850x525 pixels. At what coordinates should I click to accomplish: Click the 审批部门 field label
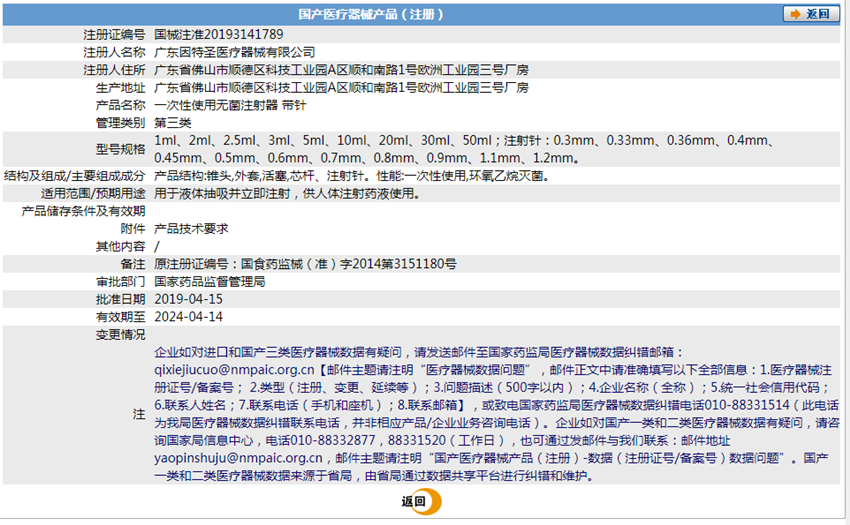[120, 281]
